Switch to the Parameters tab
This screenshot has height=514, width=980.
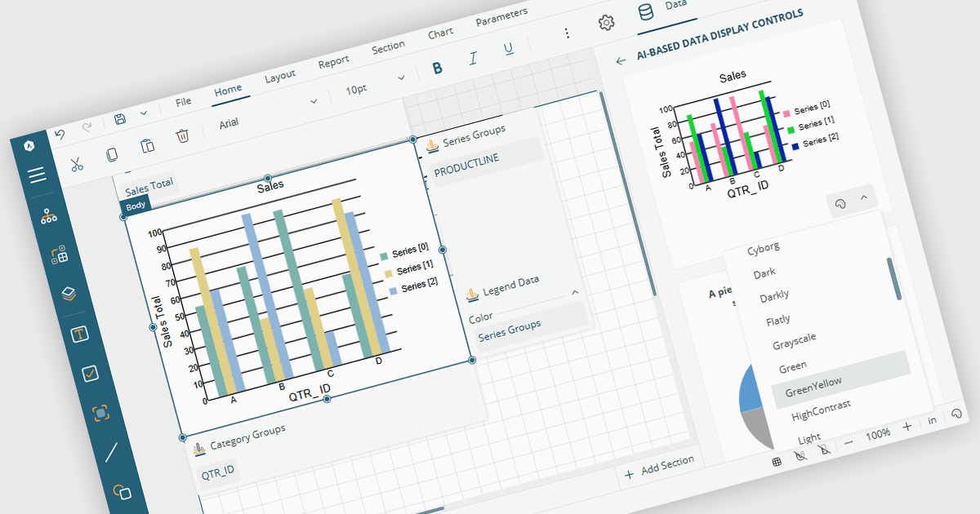coord(501,16)
